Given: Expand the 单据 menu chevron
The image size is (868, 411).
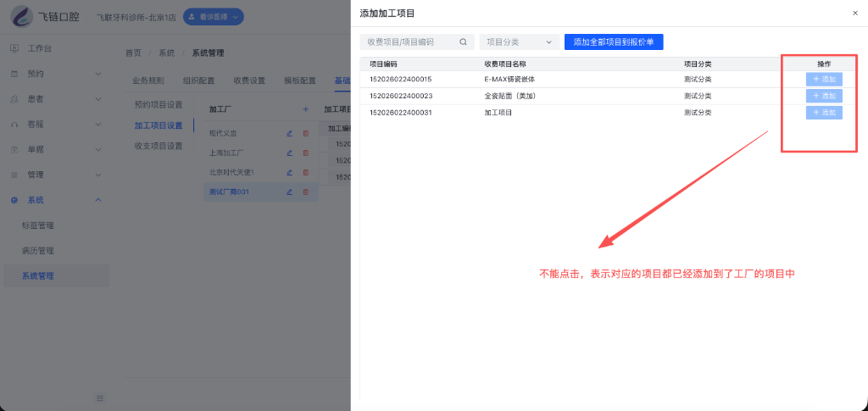Looking at the screenshot, I should pyautogui.click(x=98, y=149).
